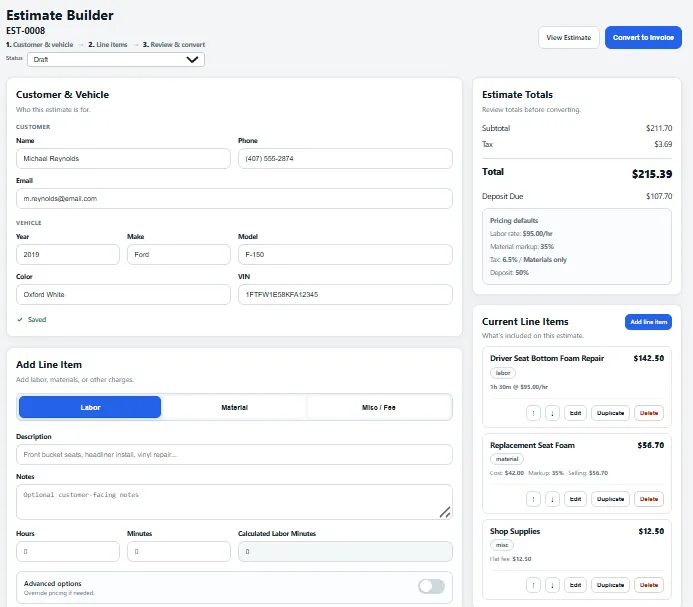The width and height of the screenshot is (693, 607).
Task: Click the Tax value $3.69
Action: click(663, 144)
